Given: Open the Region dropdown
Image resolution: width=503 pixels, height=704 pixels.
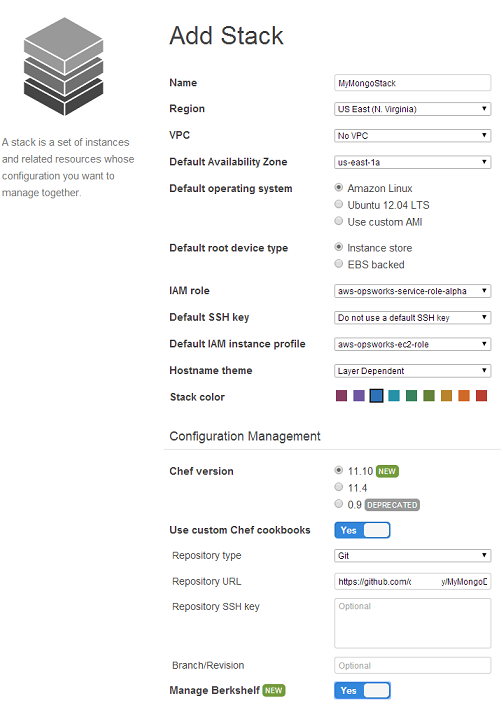Looking at the screenshot, I should [x=413, y=109].
